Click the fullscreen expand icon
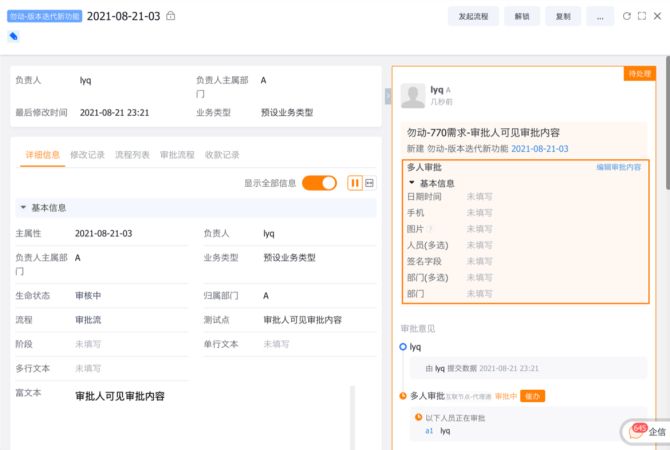 tap(642, 16)
